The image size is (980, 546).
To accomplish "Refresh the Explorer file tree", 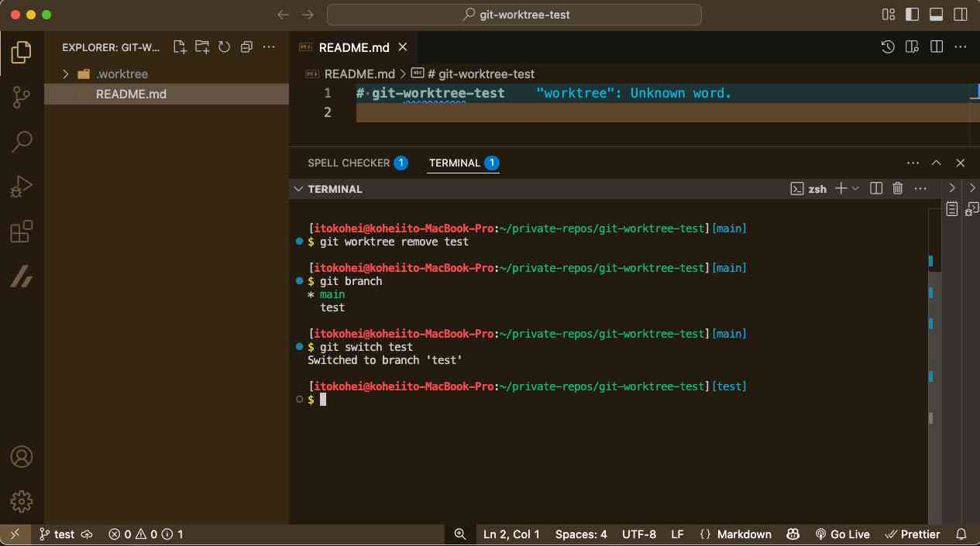I will pyautogui.click(x=225, y=47).
